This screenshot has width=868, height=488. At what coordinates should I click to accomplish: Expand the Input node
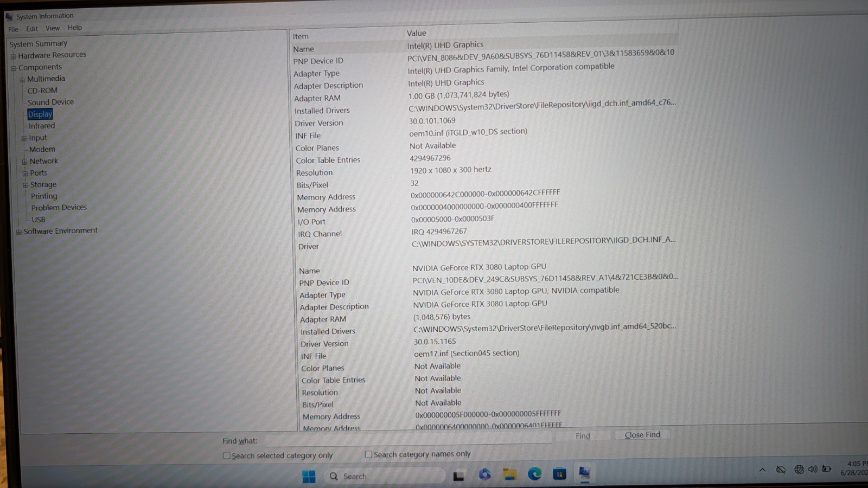pos(24,138)
